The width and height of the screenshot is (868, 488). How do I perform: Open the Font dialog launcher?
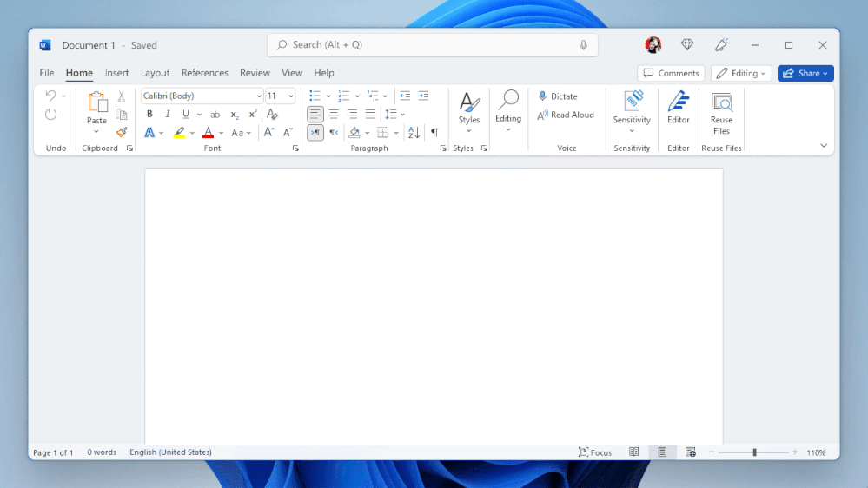(295, 148)
